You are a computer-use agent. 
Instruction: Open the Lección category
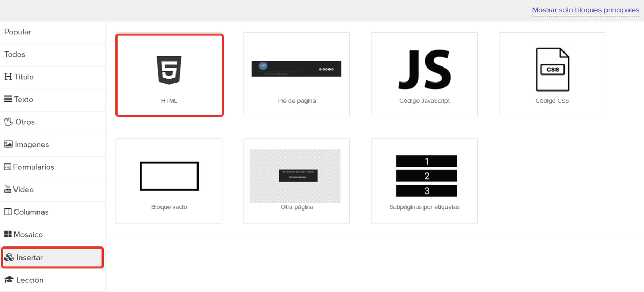(52, 280)
